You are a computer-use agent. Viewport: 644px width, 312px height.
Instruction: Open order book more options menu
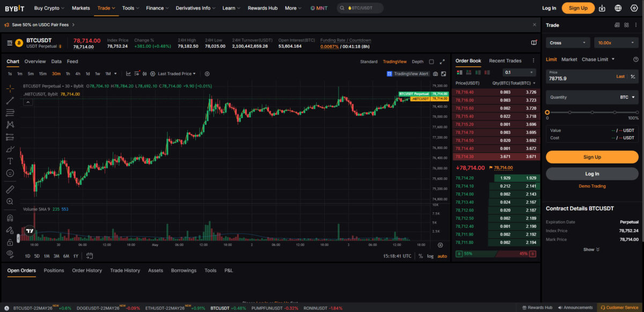(533, 61)
